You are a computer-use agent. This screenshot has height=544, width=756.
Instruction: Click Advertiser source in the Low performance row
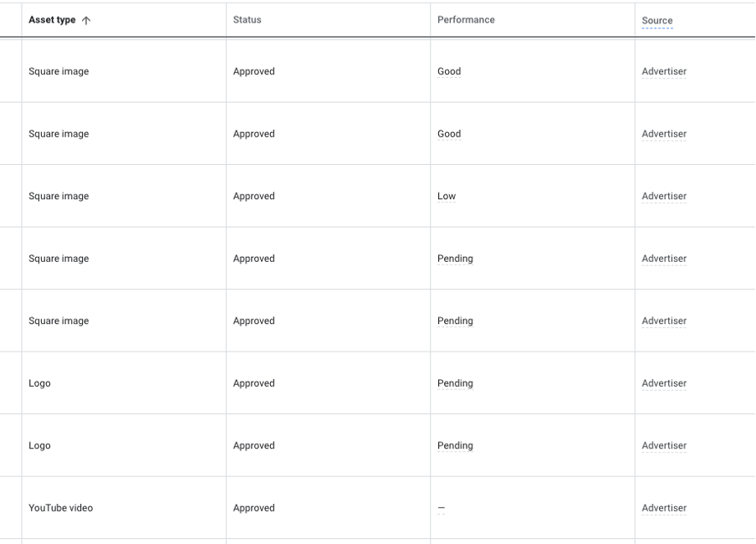[664, 197]
